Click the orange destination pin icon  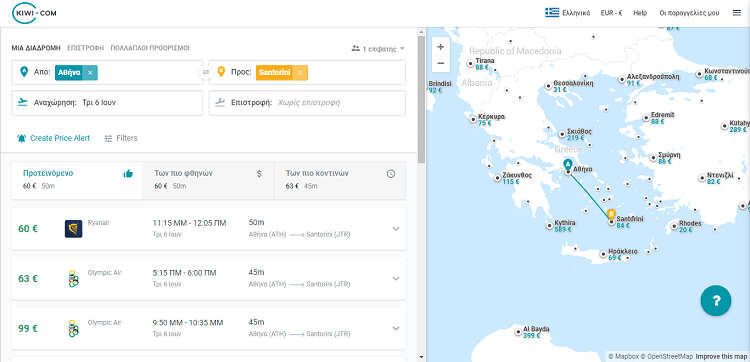pos(221,72)
